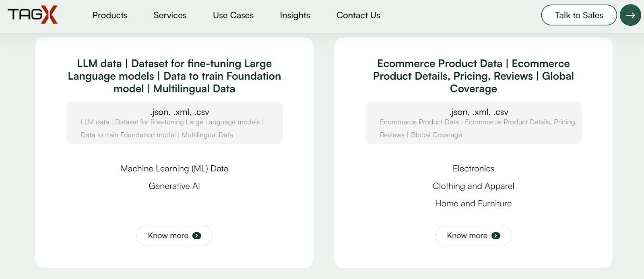Click arrow icon in Ecommerce Know more
The height and width of the screenshot is (279, 644).
(x=496, y=236)
